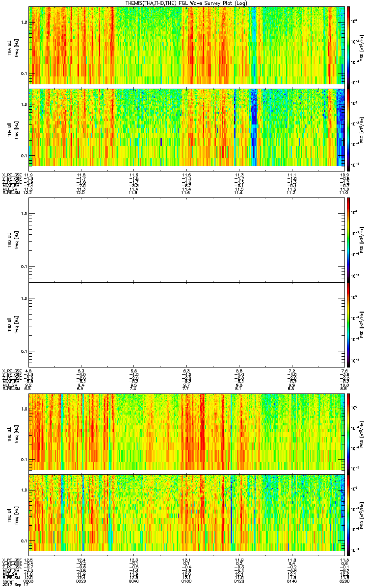Click the 0040 time tick label
This screenshot has height=588, width=368.
(x=133, y=581)
